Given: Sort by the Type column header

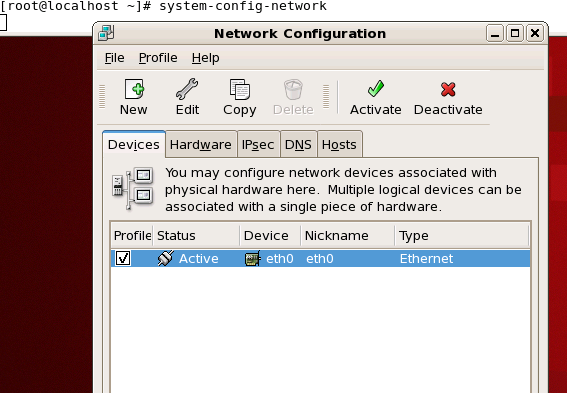Looking at the screenshot, I should pyautogui.click(x=462, y=236).
